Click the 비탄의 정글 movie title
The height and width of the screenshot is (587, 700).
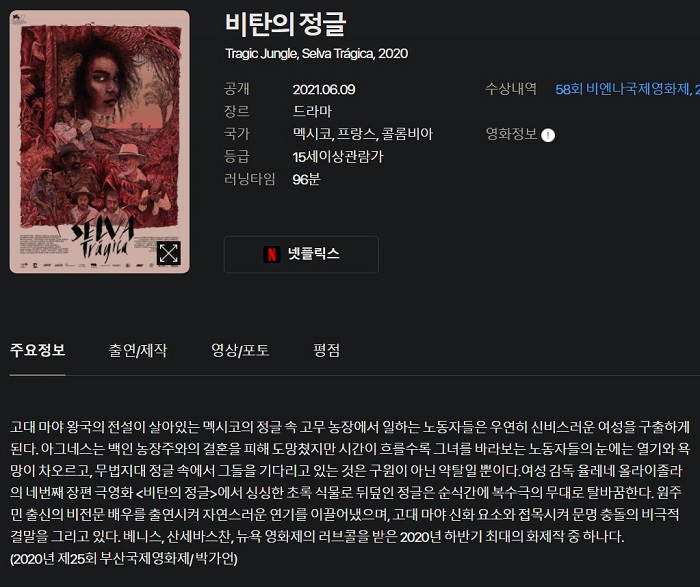[285, 24]
